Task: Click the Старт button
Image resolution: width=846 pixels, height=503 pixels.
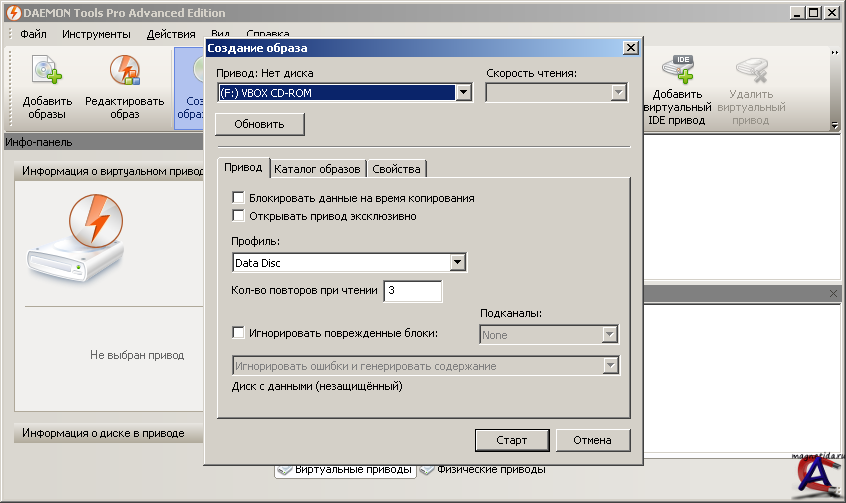Action: [x=511, y=440]
